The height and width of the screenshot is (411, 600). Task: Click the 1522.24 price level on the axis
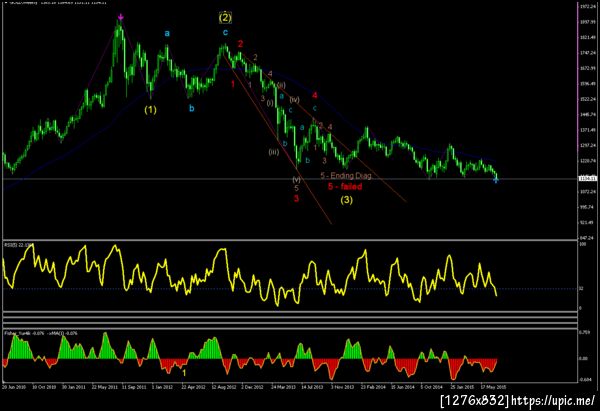point(587,99)
